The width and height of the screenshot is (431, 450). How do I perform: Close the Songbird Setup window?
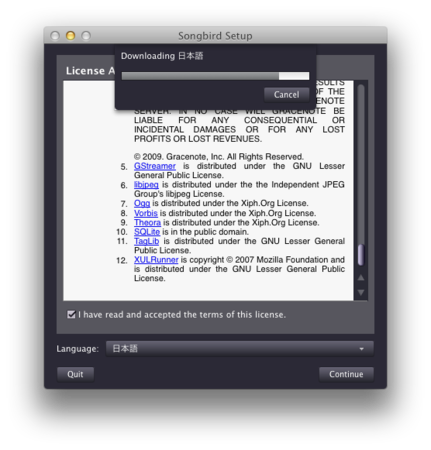(55, 36)
